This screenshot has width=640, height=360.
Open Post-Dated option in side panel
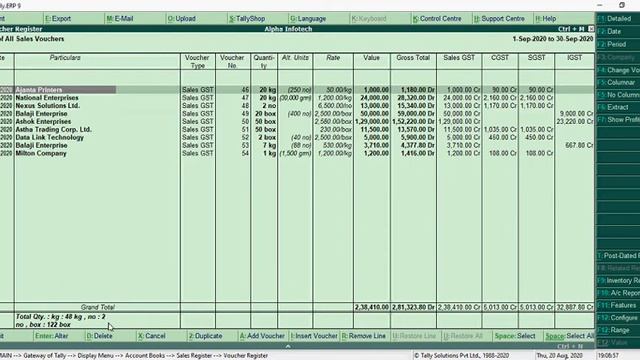(618, 256)
